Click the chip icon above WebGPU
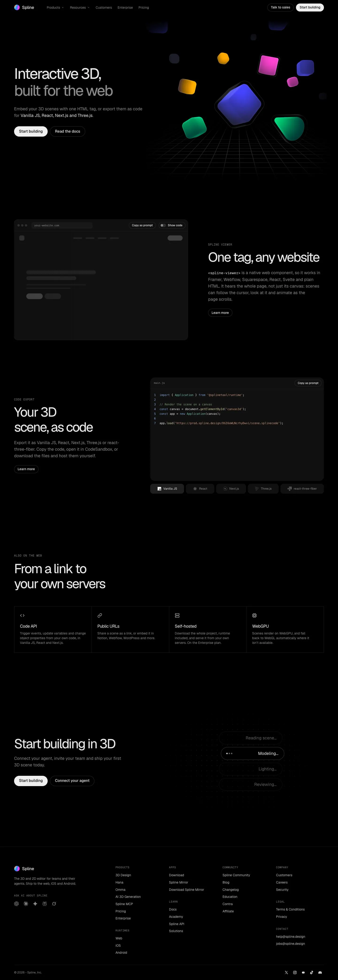The width and height of the screenshot is (338, 980). [254, 615]
